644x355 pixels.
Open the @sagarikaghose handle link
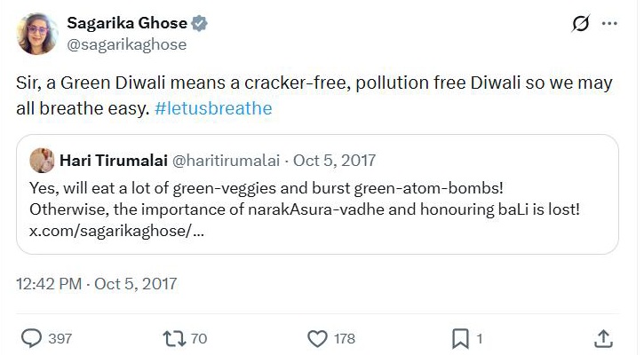127,44
